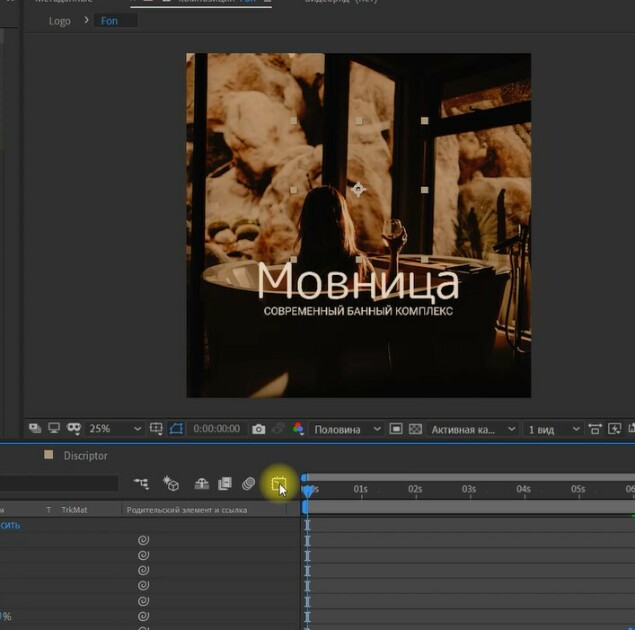Click the blue Сбросить reset link
This screenshot has width=635, height=630.
pos(10,526)
